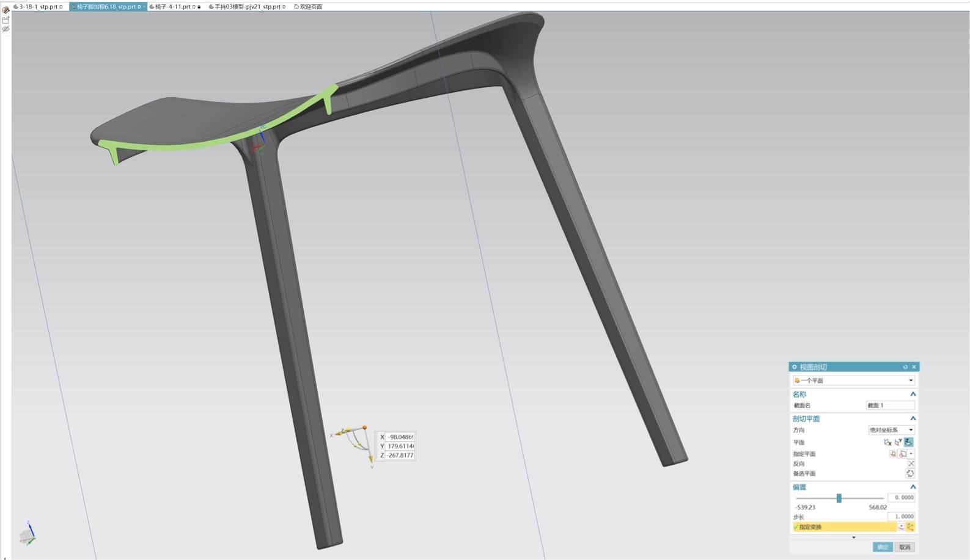Set section plane to X axis
Image resolution: width=970 pixels, height=560 pixels.
pos(887,442)
